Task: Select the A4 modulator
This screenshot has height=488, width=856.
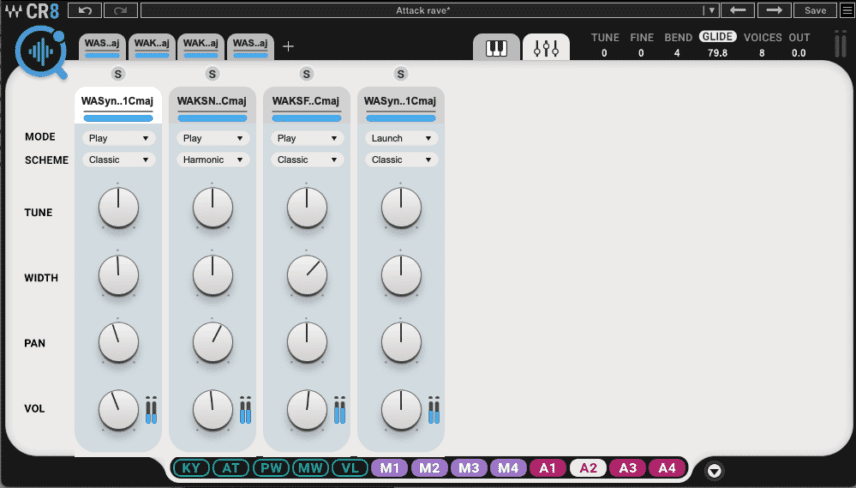Action: (667, 468)
